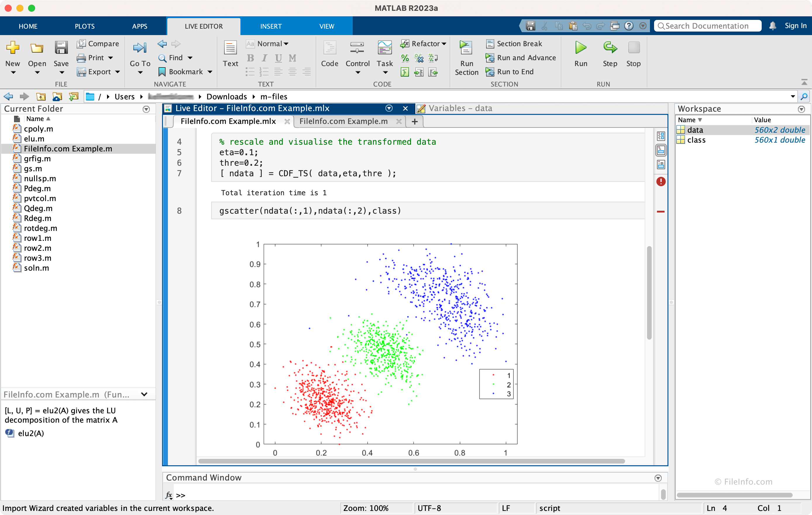The width and height of the screenshot is (812, 515).
Task: Click inside the Command Window prompt
Action: pos(236,495)
